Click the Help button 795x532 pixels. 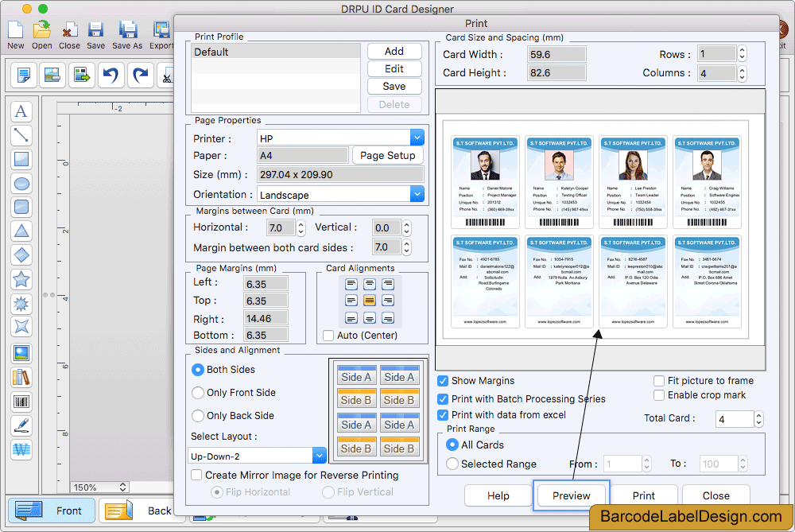(498, 495)
